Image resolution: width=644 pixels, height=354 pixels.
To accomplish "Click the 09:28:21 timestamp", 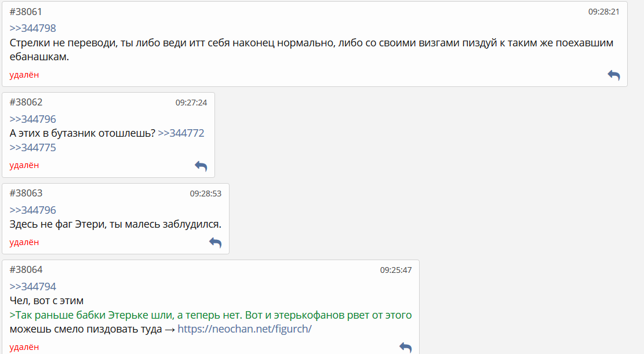I will point(603,12).
